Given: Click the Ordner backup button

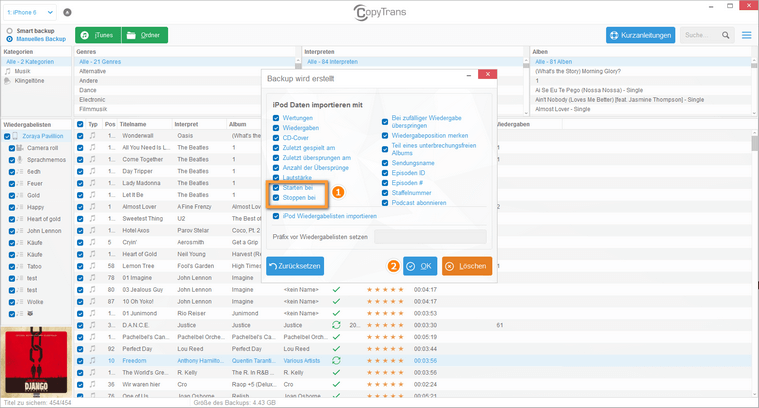Looking at the screenshot, I should coord(145,35).
